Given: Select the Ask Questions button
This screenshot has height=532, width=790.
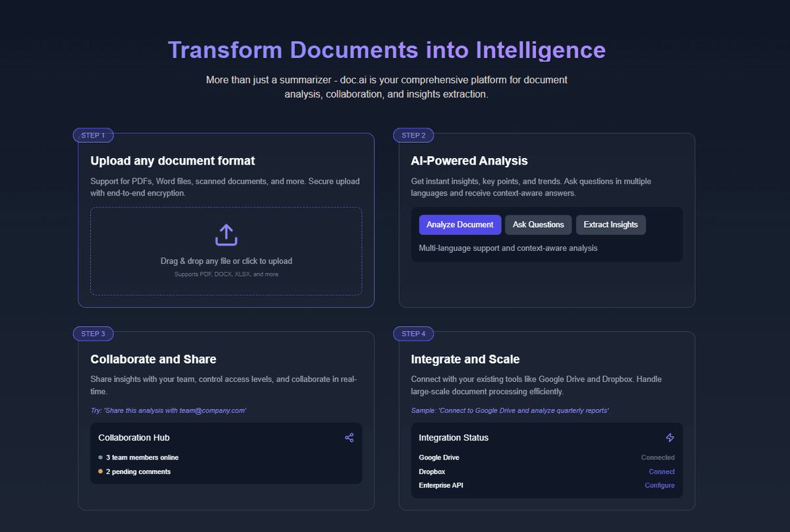Looking at the screenshot, I should coord(538,225).
